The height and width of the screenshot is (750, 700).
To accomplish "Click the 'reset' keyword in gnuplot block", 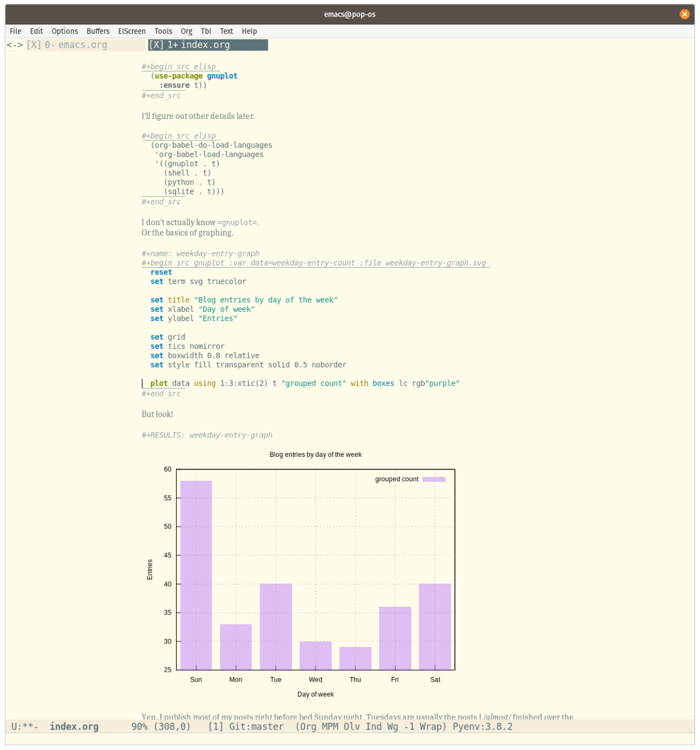I will (x=161, y=272).
